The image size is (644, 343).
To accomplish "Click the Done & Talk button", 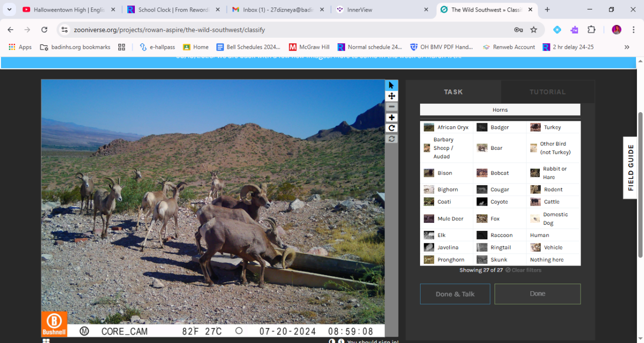I will [x=455, y=294].
